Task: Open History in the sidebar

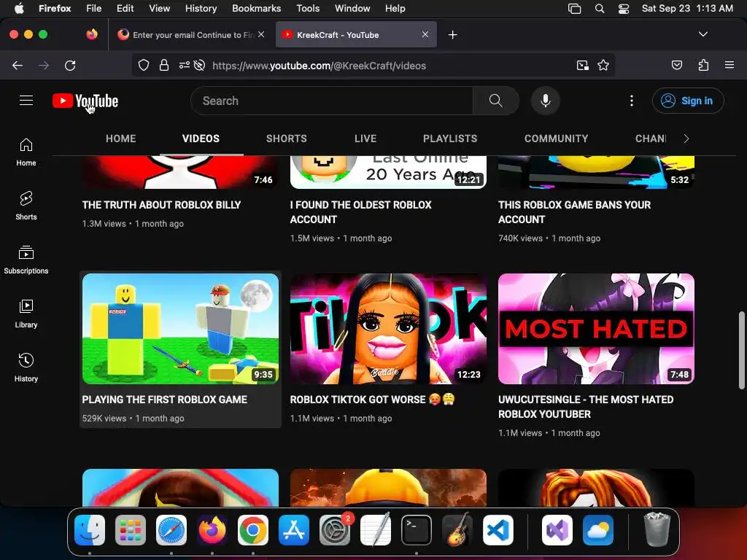Action: click(x=26, y=367)
